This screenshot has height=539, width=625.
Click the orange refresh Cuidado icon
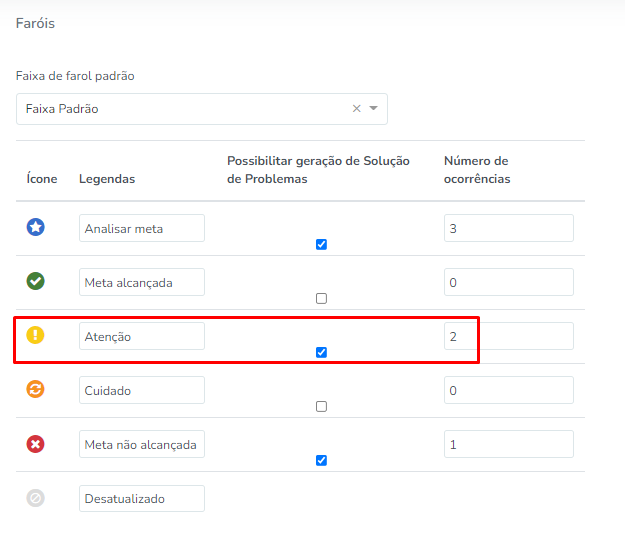pos(35,390)
